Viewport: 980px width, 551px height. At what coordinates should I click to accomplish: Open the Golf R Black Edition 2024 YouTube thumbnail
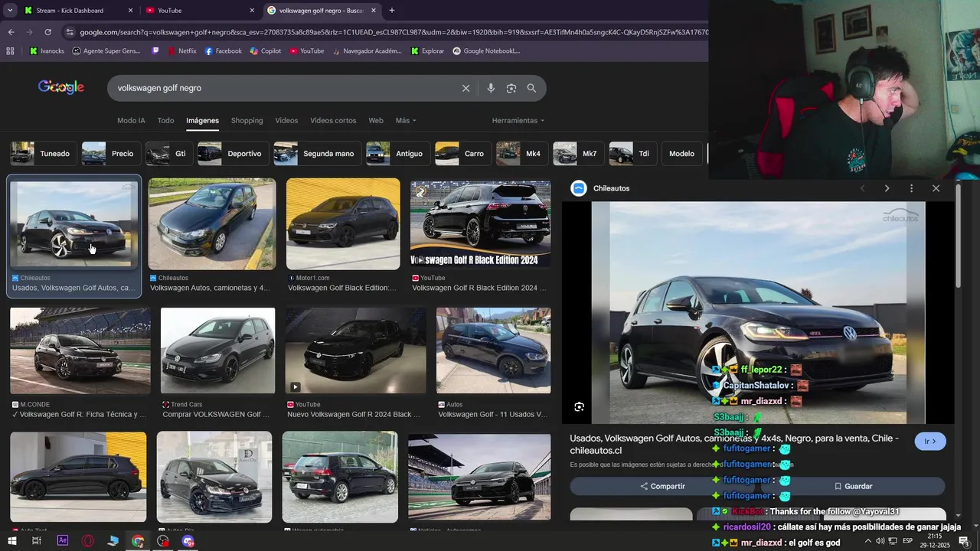(x=480, y=224)
